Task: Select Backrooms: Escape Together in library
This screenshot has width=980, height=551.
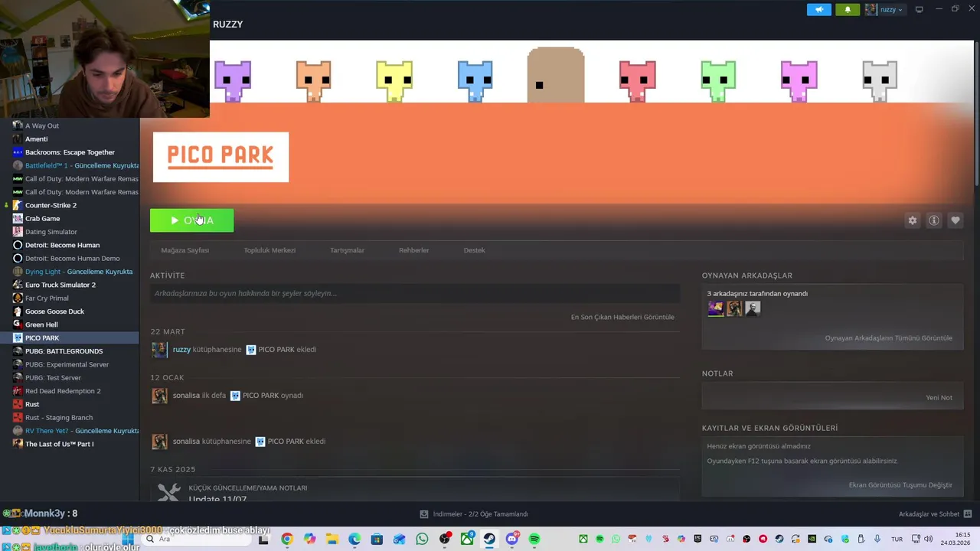Action: (70, 152)
